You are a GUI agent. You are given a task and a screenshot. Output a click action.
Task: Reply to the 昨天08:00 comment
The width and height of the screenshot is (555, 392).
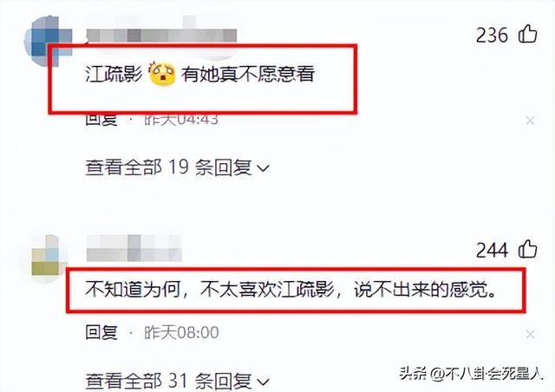[101, 332]
